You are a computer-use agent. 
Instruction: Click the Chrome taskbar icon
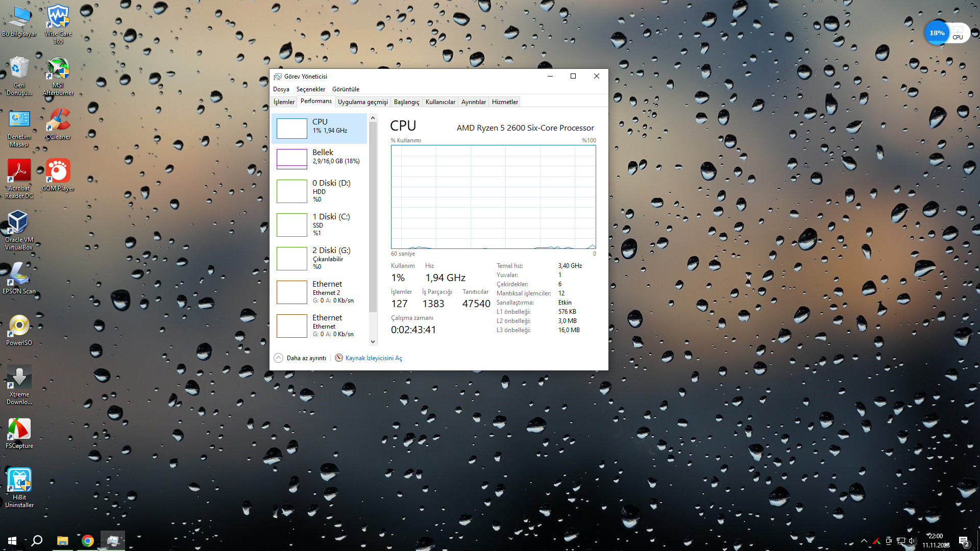(88, 541)
